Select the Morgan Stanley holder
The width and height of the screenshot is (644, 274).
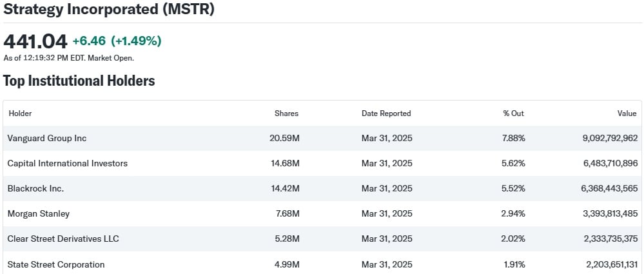(39, 213)
